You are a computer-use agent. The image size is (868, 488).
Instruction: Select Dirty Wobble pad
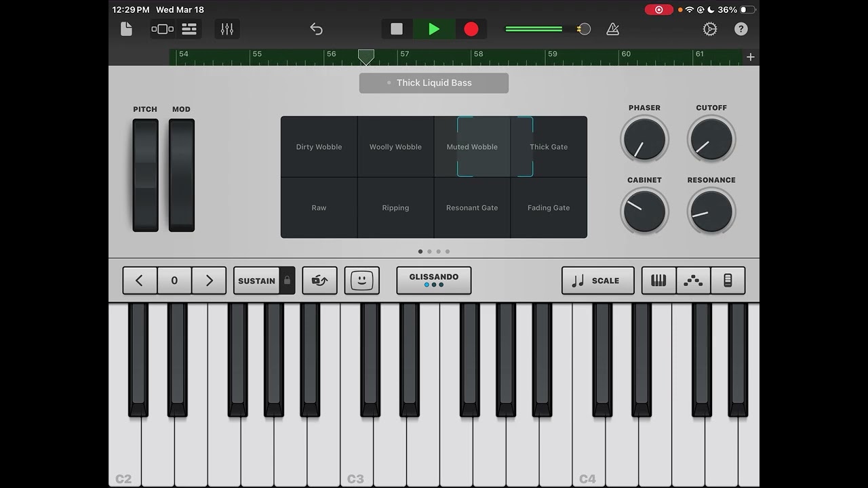click(x=319, y=146)
